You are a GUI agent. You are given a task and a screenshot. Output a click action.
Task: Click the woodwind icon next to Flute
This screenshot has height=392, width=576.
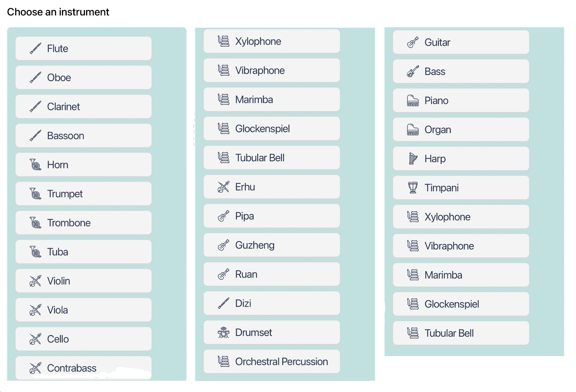[35, 49]
